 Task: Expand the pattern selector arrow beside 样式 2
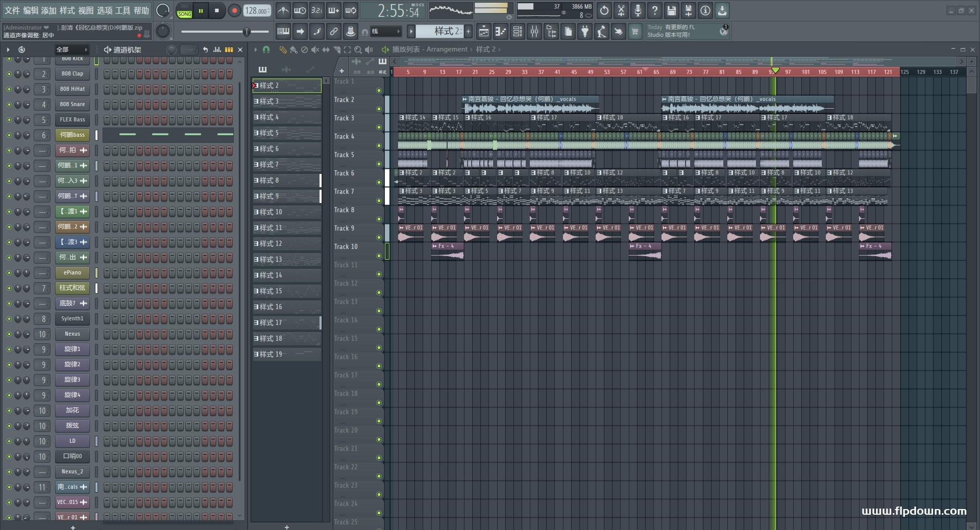(x=411, y=32)
